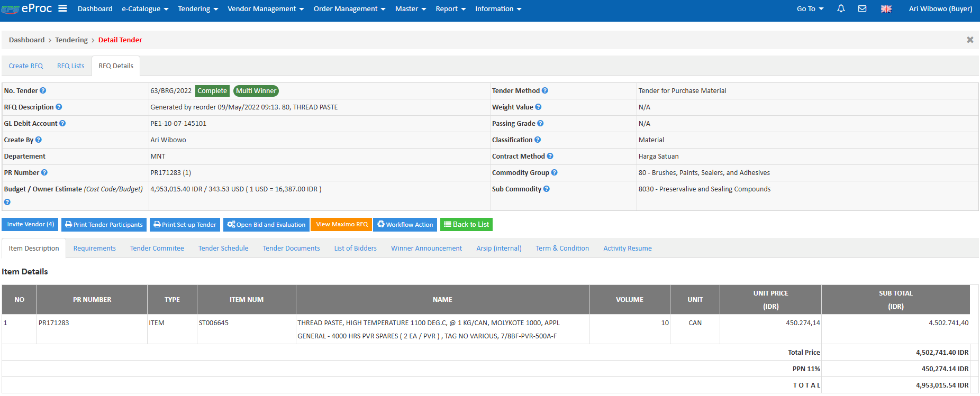Open the notifications bell
The width and height of the screenshot is (980, 396).
(x=841, y=8)
